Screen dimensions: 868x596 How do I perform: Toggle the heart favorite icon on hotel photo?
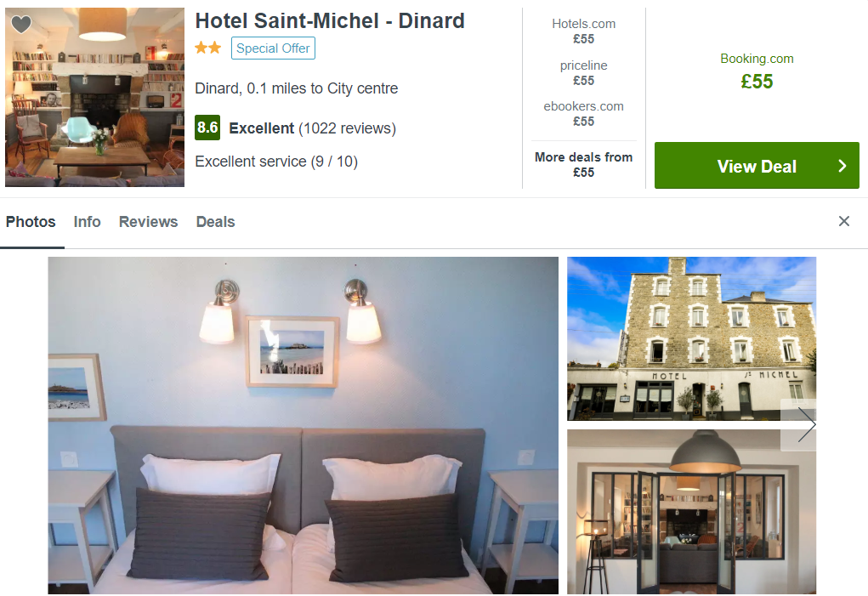(x=21, y=25)
